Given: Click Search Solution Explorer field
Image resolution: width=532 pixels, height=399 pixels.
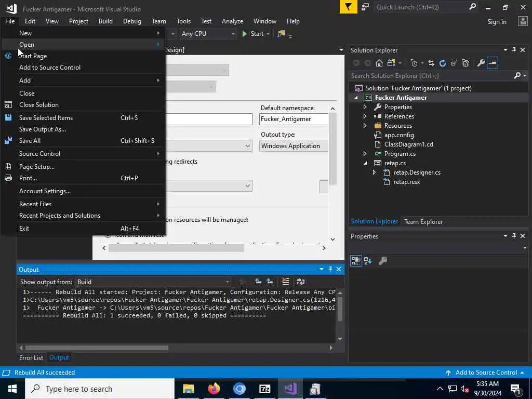Looking at the screenshot, I should point(432,76).
